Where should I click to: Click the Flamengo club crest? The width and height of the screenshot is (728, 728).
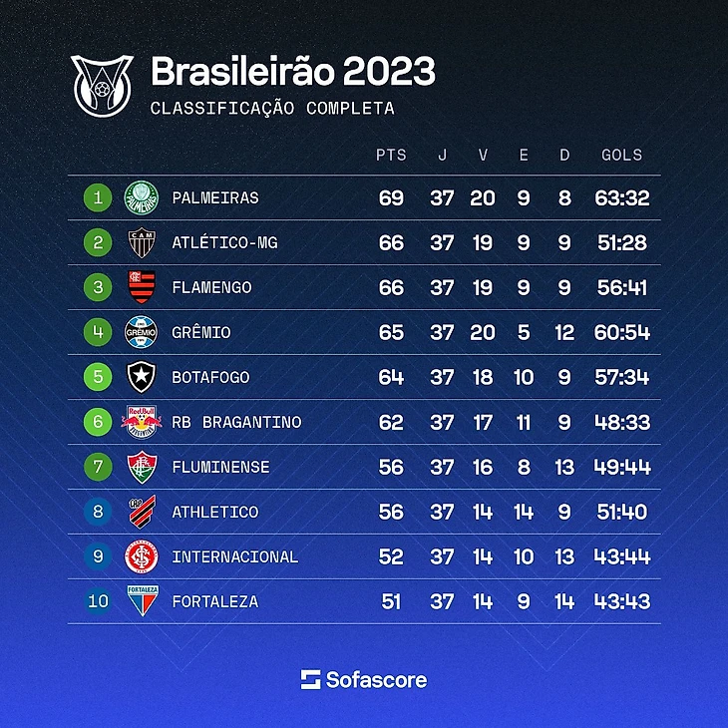tap(140, 287)
